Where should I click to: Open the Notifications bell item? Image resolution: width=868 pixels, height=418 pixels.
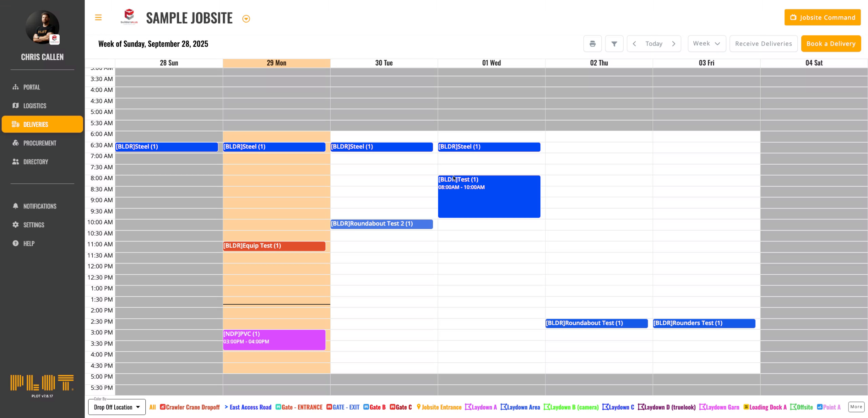(x=40, y=206)
